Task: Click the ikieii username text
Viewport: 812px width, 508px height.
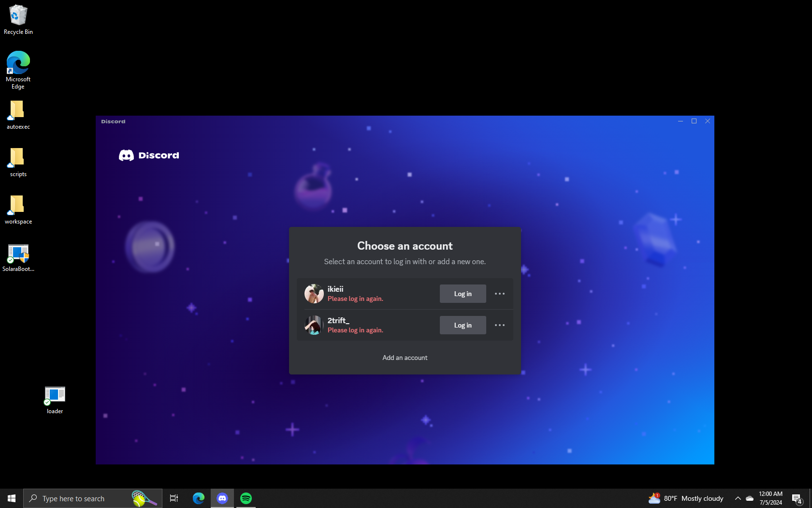Action: click(x=335, y=289)
